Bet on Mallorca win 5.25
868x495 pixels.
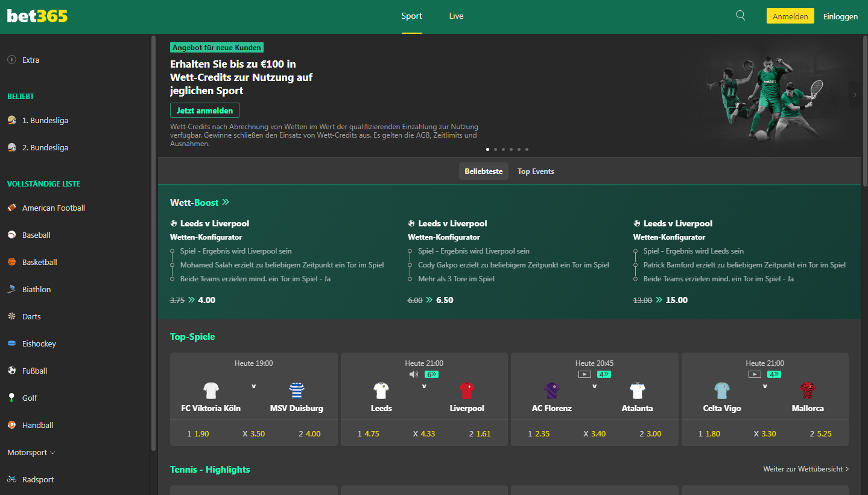pos(821,433)
